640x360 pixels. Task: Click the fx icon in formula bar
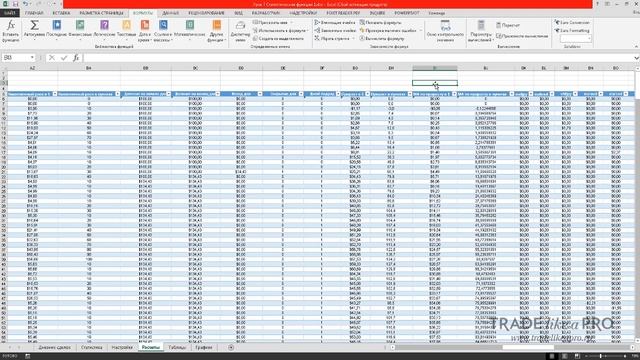tap(76, 58)
